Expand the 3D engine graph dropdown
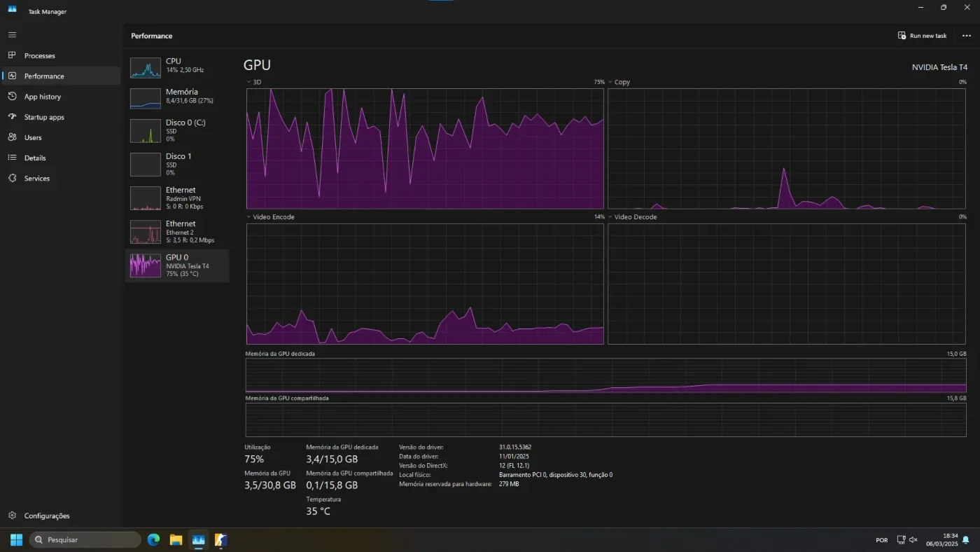980x552 pixels. [248, 82]
